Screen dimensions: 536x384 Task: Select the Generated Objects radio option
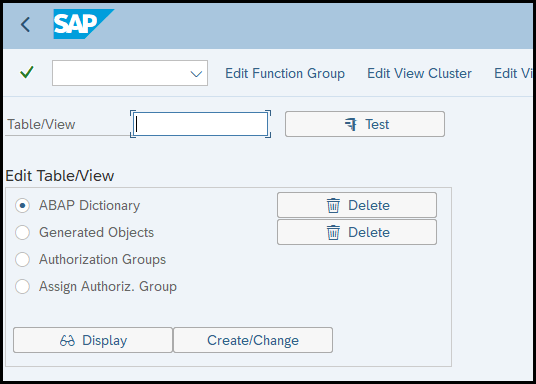click(x=23, y=233)
